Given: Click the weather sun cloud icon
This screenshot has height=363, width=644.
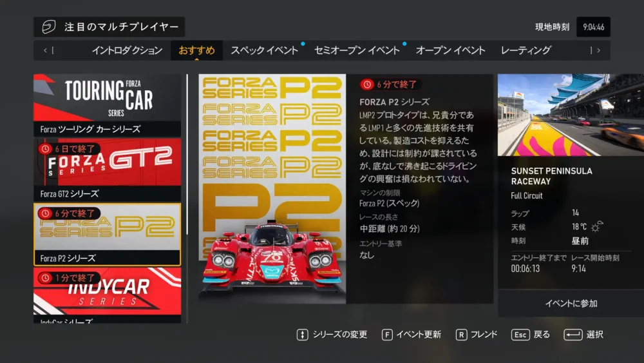Looking at the screenshot, I should pos(597,227).
